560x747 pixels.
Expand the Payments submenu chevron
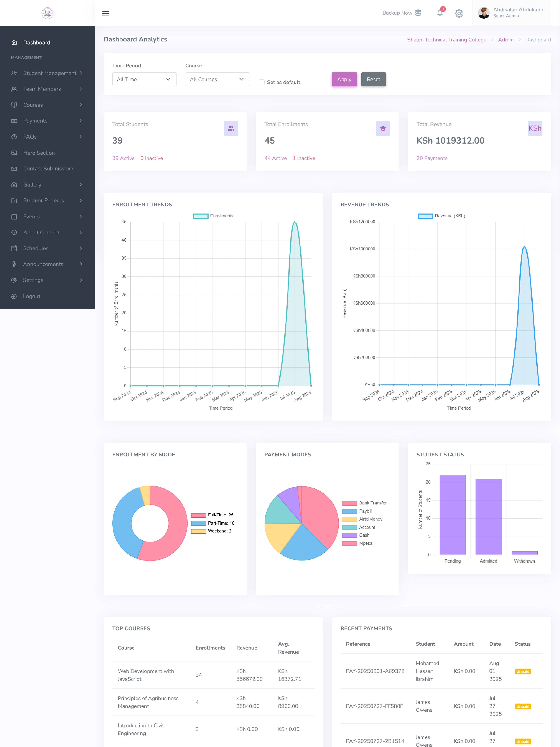click(x=81, y=121)
